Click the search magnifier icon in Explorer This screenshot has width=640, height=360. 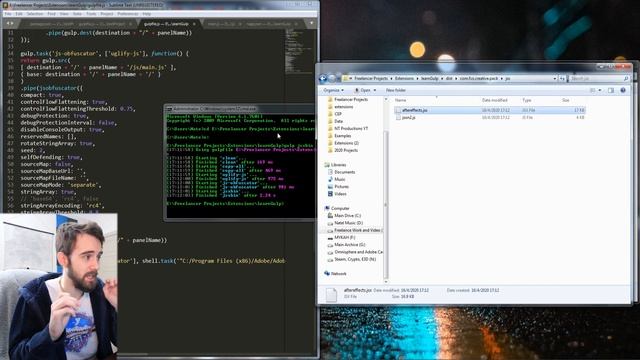point(626,78)
